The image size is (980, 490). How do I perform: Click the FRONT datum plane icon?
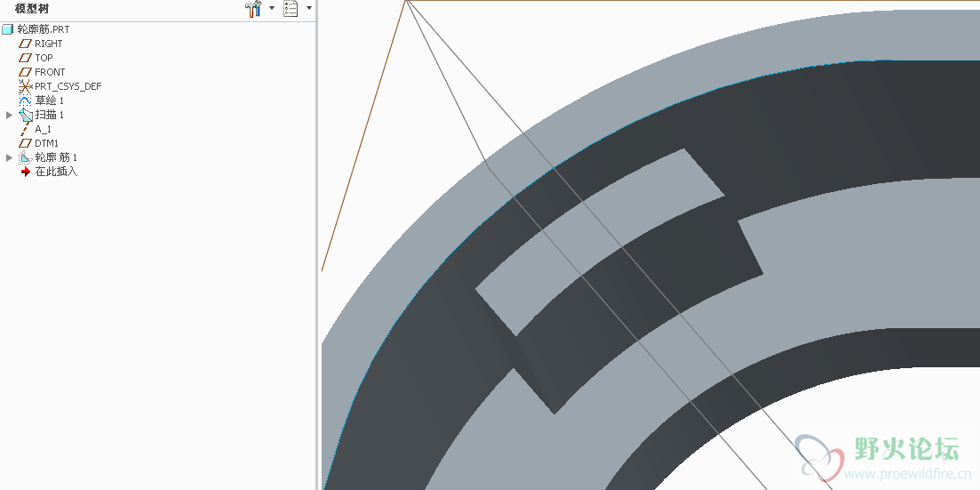tap(25, 72)
